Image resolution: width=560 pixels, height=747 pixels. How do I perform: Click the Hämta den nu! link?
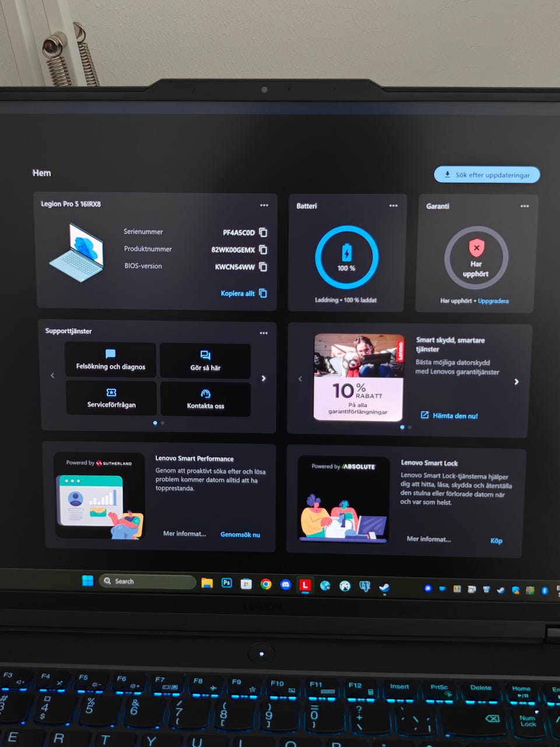click(455, 416)
